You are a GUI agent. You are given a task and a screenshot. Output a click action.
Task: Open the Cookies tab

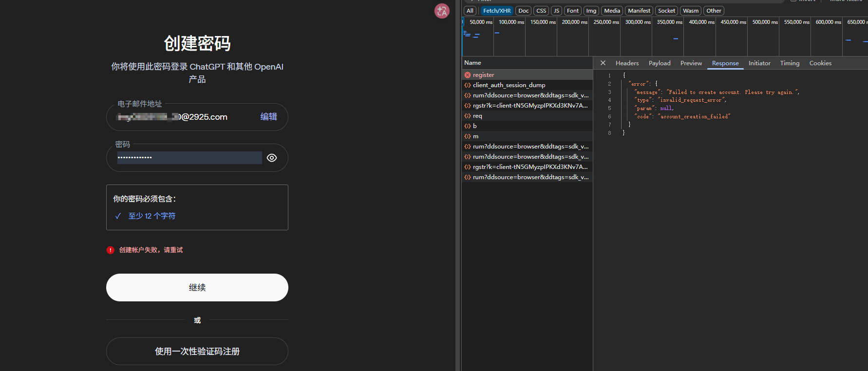click(820, 63)
